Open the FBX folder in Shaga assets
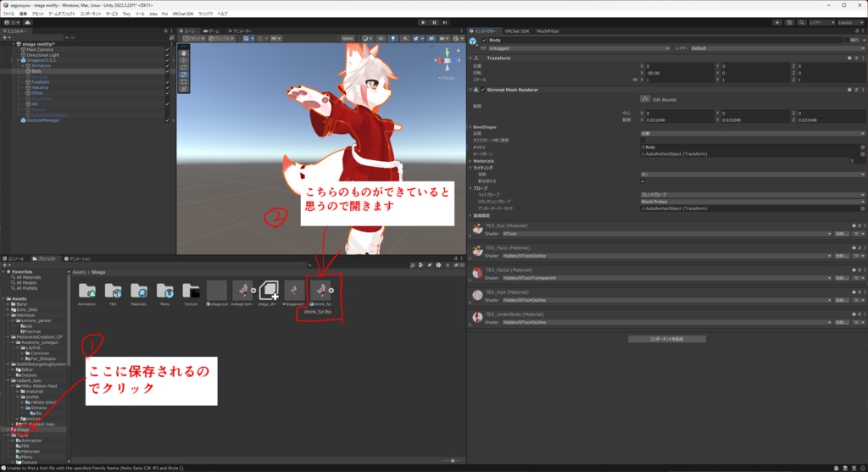868x472 pixels. coord(113,291)
